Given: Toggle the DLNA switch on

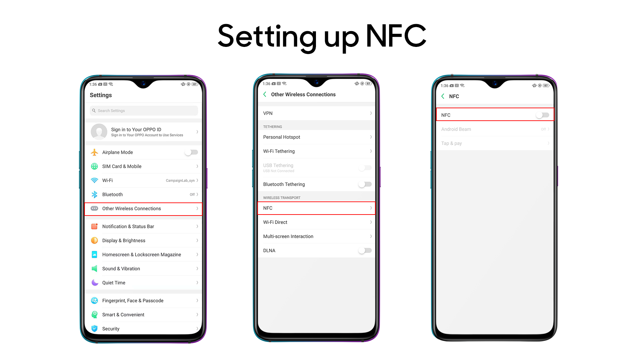Looking at the screenshot, I should click(x=366, y=251).
